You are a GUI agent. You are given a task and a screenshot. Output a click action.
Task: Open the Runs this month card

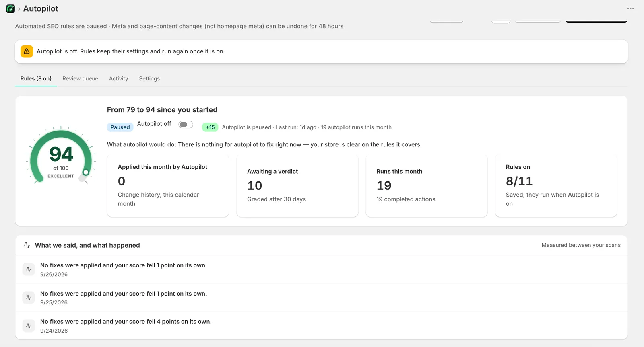(427, 185)
